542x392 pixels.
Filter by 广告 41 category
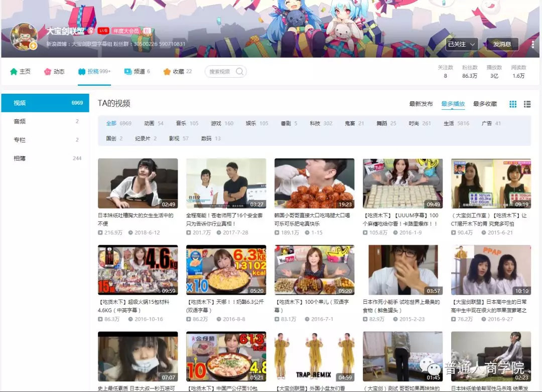click(491, 123)
